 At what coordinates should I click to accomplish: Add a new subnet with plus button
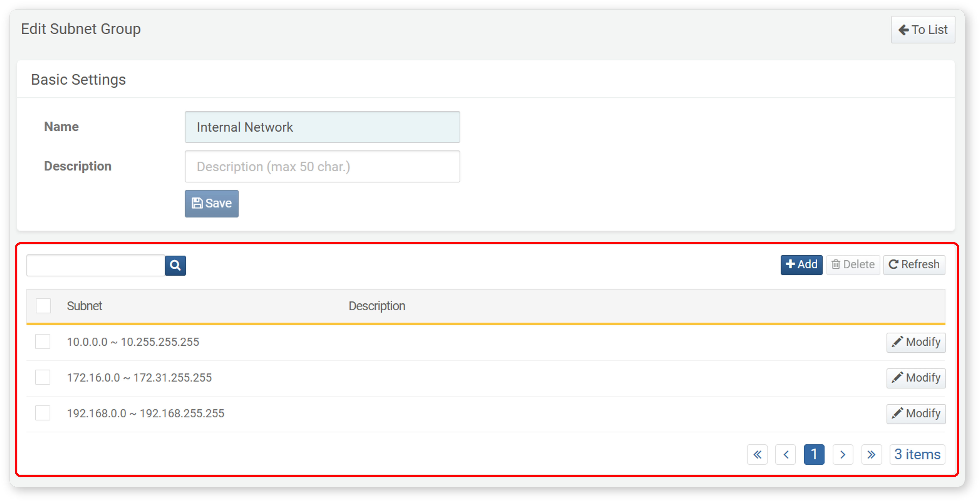click(801, 265)
